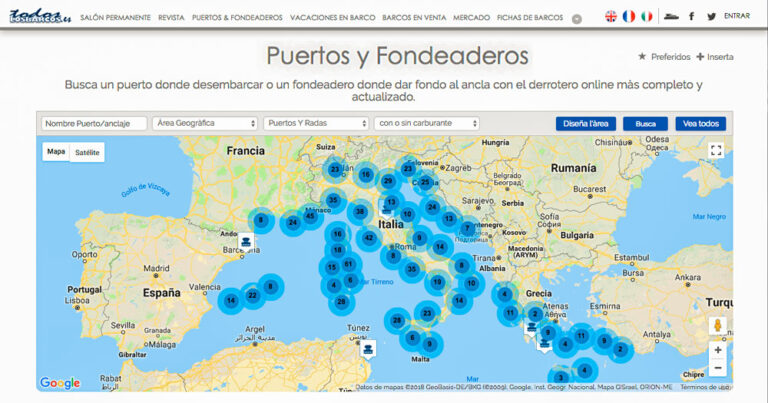Open the Puertos Y Radas dropdown

pyautogui.click(x=316, y=123)
